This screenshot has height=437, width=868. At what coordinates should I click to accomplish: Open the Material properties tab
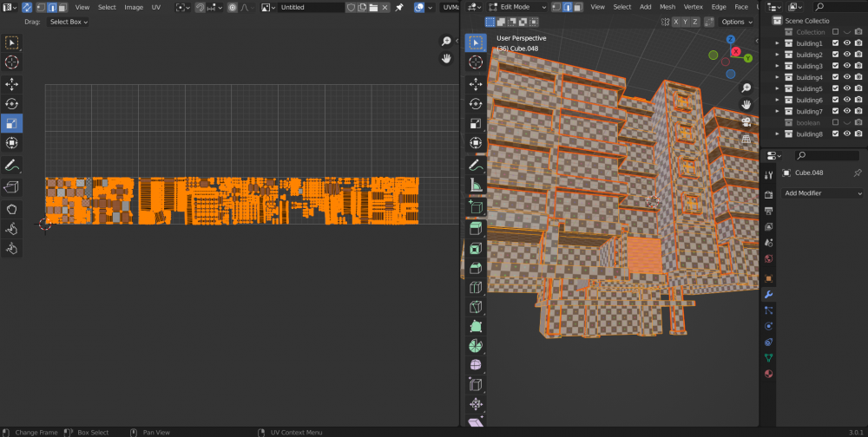768,374
